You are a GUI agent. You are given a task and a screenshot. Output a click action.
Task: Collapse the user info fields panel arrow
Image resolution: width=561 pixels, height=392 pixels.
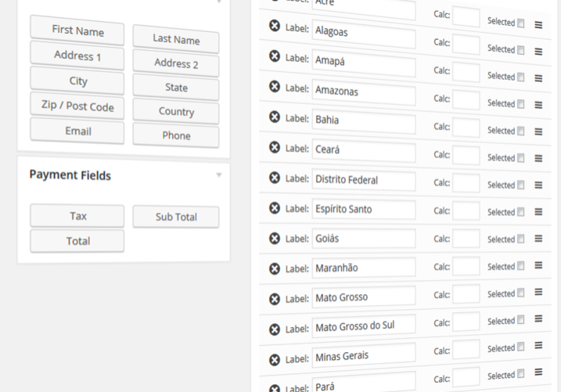point(219,2)
